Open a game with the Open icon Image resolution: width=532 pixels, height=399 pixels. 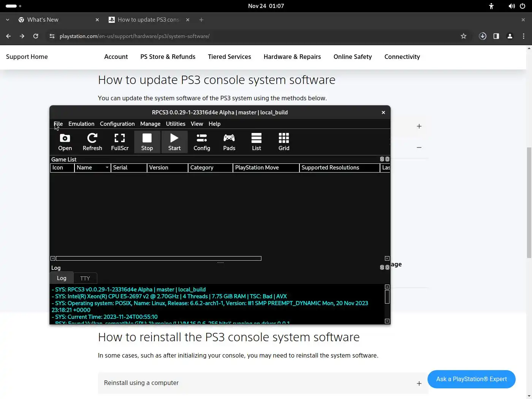[x=65, y=142]
